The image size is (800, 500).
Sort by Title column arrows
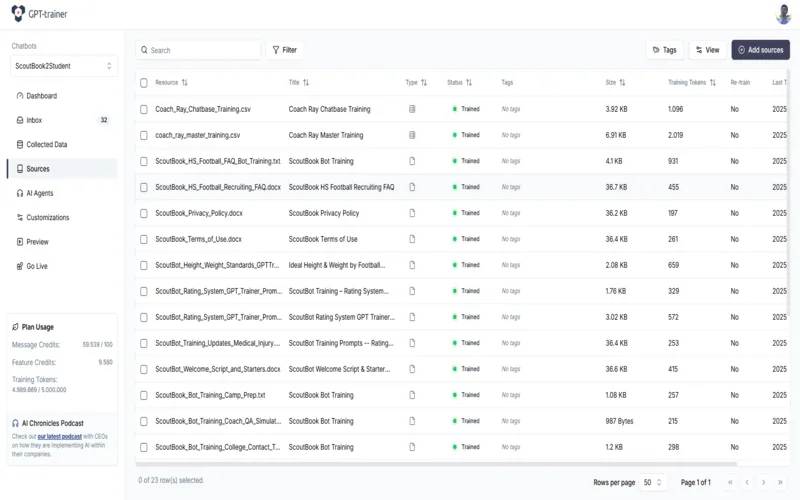[306, 82]
